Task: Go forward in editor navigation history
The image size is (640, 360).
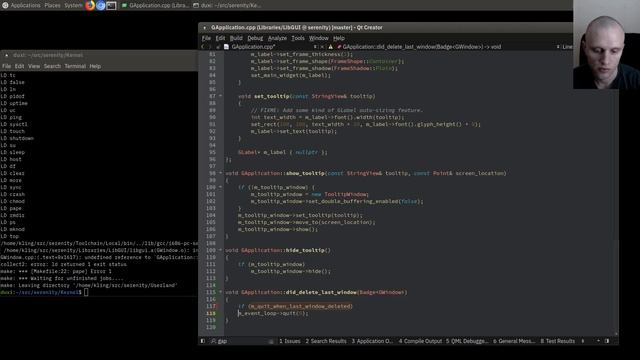Action: coord(211,47)
